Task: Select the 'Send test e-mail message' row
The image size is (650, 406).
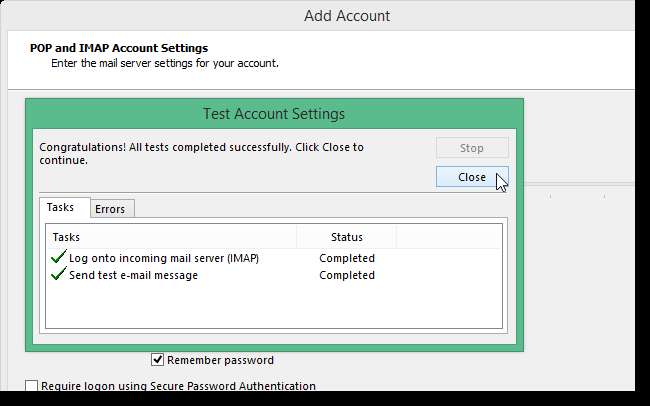Action: [274, 275]
